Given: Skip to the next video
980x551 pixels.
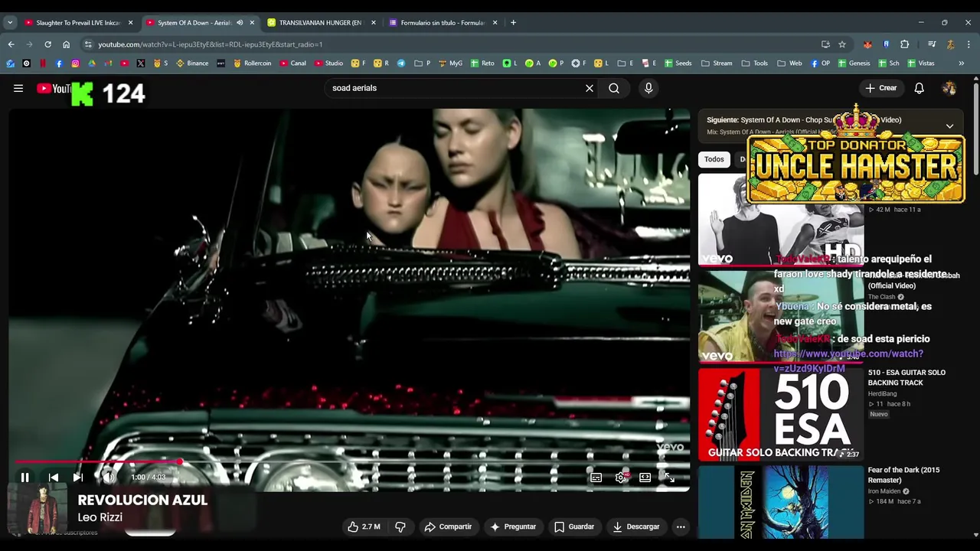Looking at the screenshot, I should pyautogui.click(x=77, y=478).
